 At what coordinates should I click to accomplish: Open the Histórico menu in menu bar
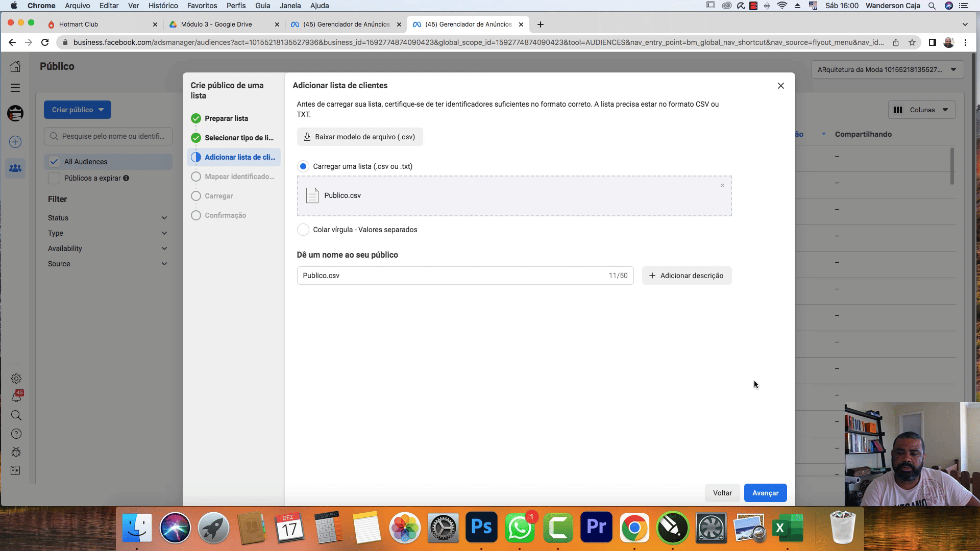[163, 6]
